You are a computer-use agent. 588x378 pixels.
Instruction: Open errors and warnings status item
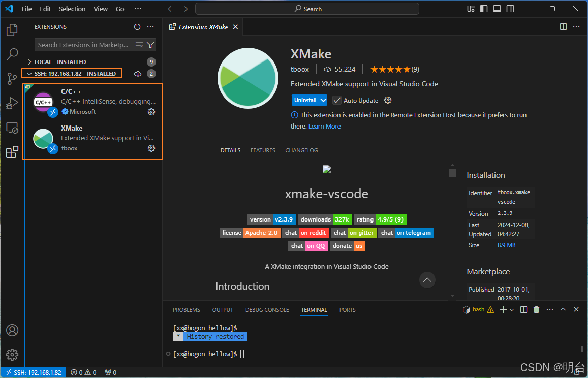[84, 372]
